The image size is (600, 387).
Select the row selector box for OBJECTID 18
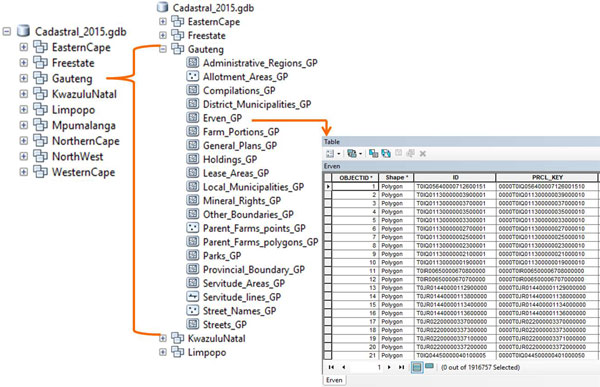(x=328, y=330)
